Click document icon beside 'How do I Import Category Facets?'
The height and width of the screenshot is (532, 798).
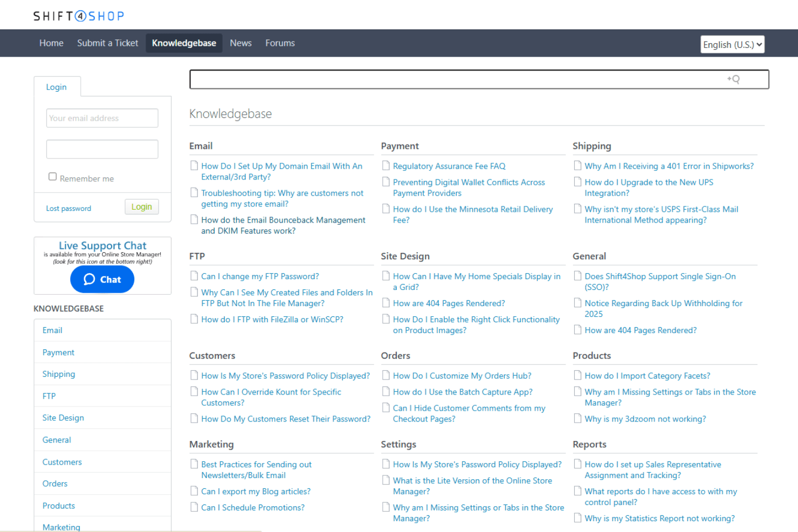(577, 375)
